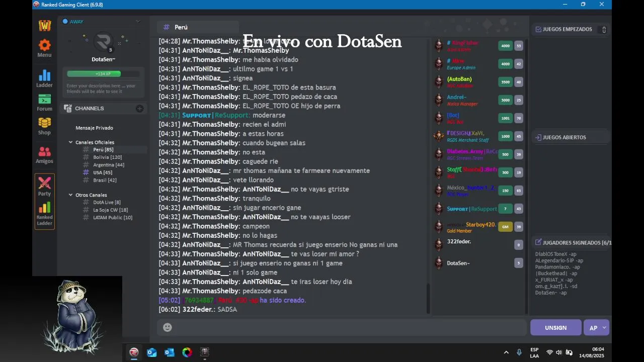Open the colorful circle taskbar app
644x362 pixels.
[x=187, y=352]
